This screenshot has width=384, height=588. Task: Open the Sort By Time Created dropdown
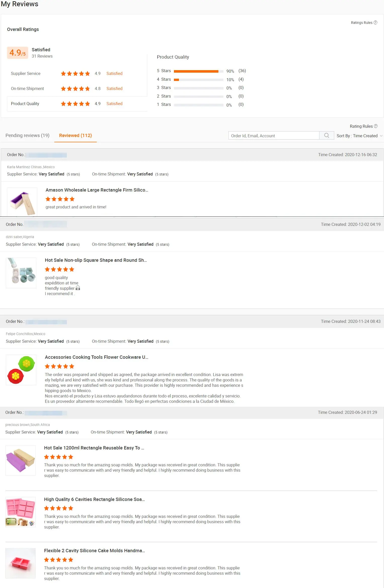point(359,136)
